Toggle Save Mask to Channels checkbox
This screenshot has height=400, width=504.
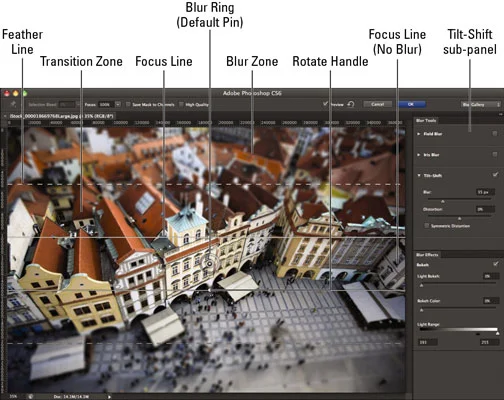click(128, 104)
